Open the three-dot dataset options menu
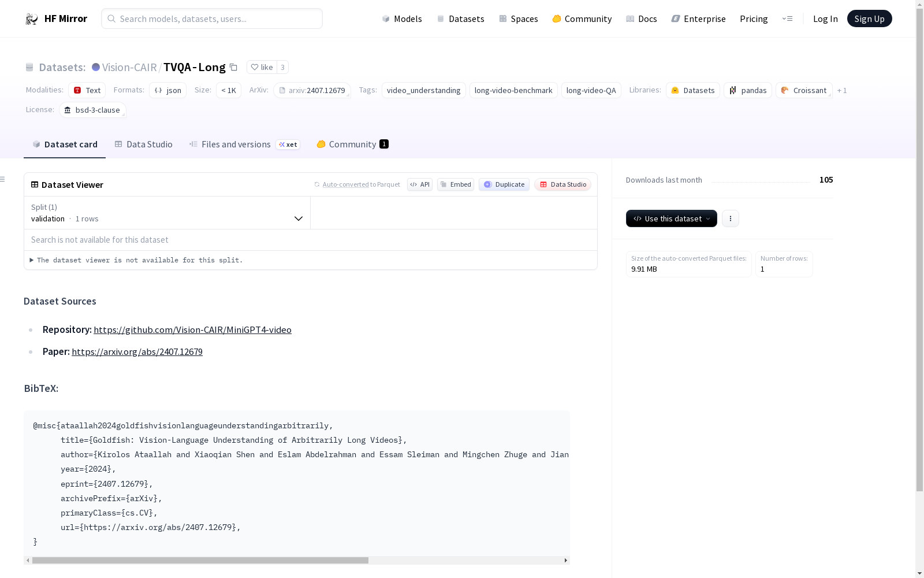This screenshot has height=578, width=924. pos(731,218)
